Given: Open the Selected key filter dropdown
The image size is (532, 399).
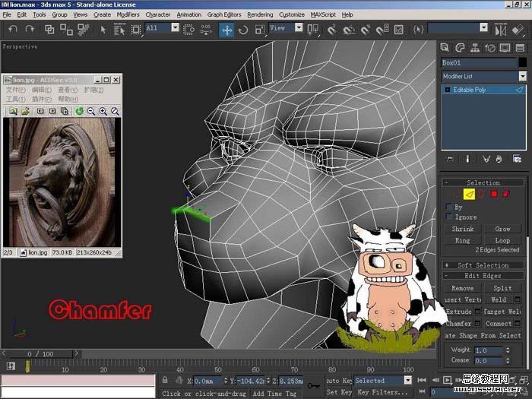Looking at the screenshot, I should click(408, 380).
